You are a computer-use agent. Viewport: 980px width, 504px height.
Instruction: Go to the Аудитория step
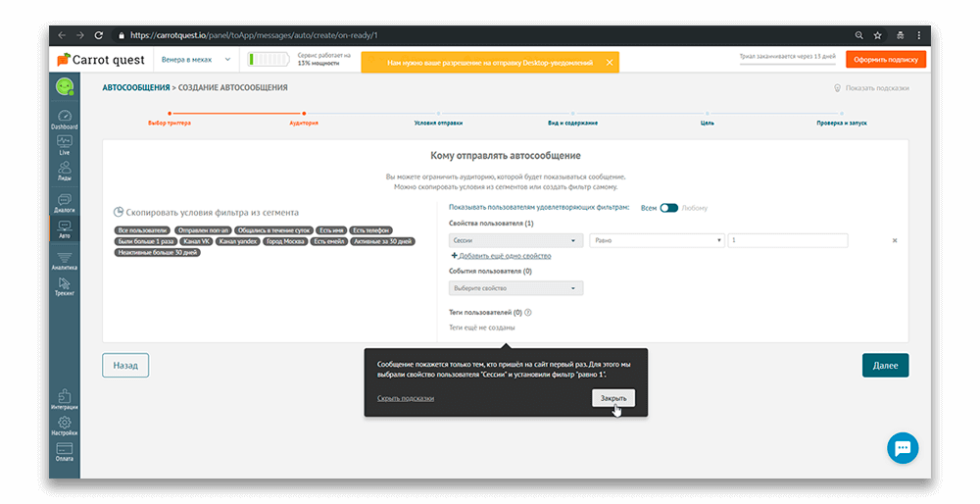coord(304,120)
